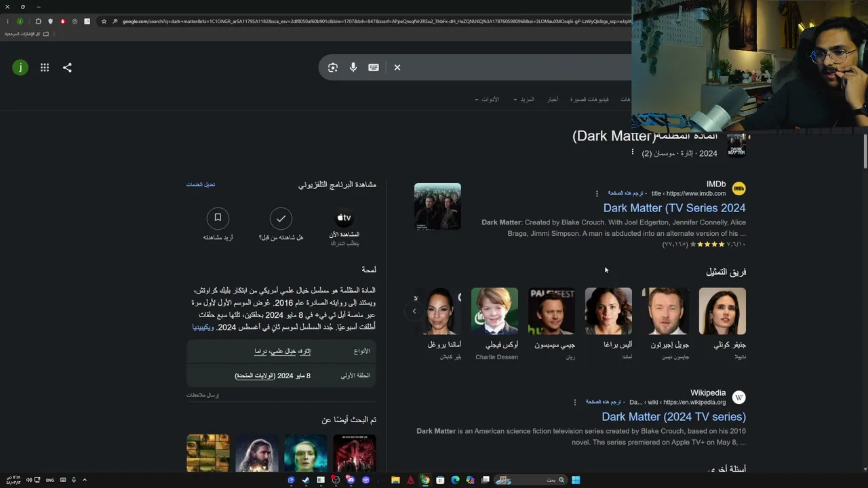The width and height of the screenshot is (868, 488).
Task: Switch to Google Chrome in the taskbar
Action: (x=425, y=480)
